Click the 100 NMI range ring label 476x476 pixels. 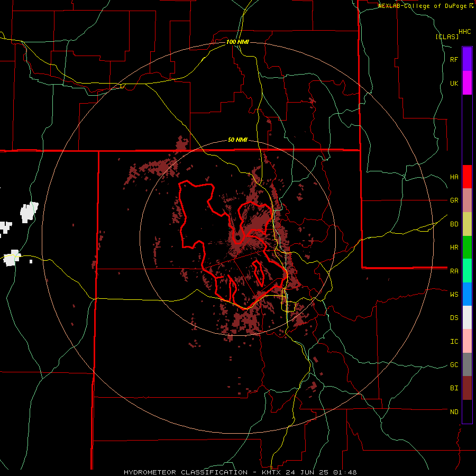pyautogui.click(x=237, y=42)
